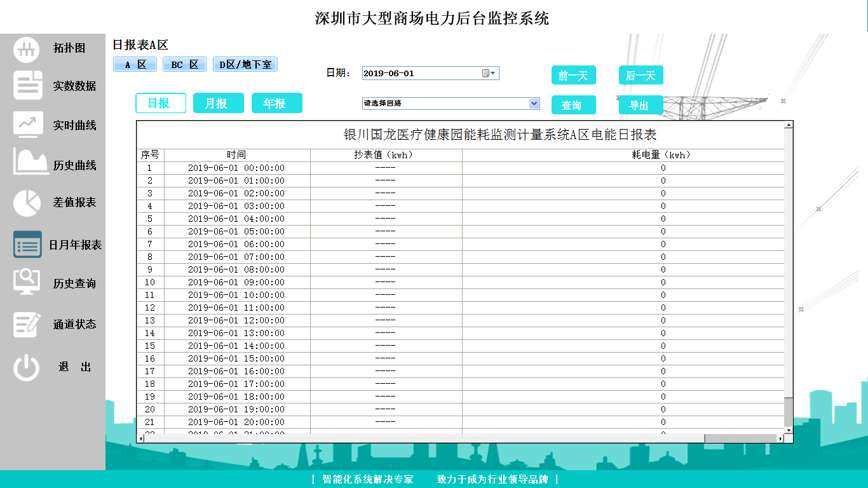The width and height of the screenshot is (868, 488).
Task: Select the A 区 zone button
Action: (135, 65)
